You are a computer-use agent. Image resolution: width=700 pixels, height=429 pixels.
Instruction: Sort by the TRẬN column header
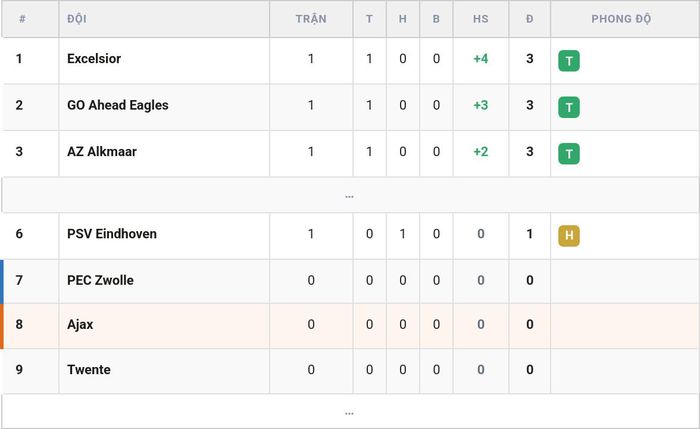311,19
